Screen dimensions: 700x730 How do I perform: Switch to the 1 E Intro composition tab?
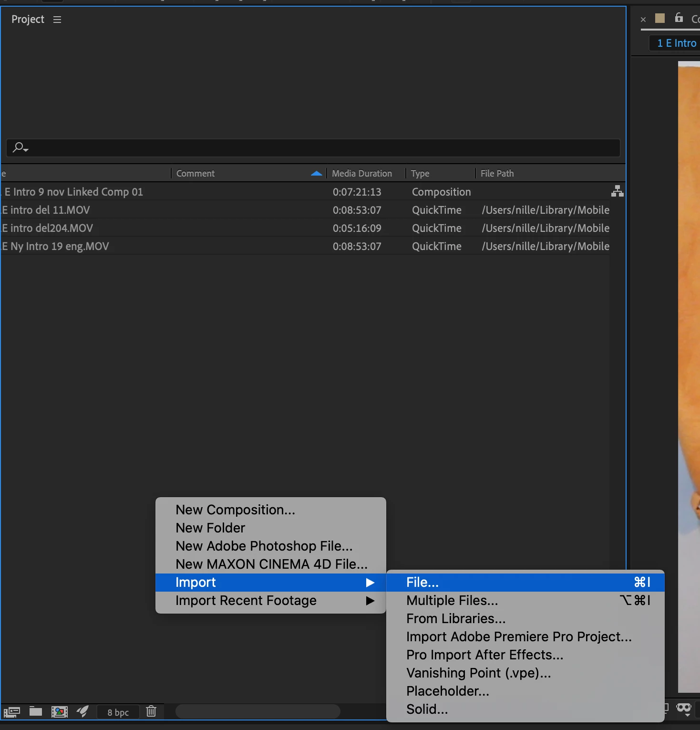pyautogui.click(x=676, y=43)
